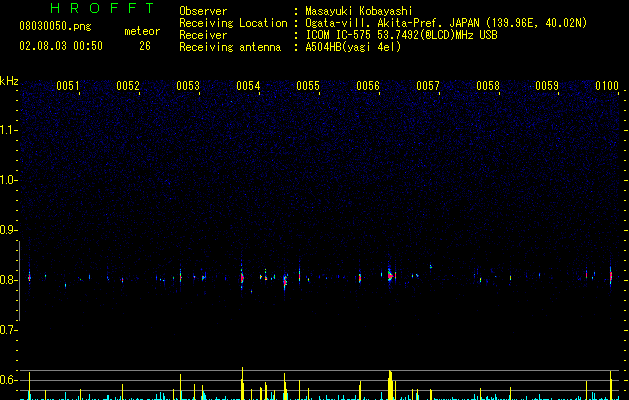Click the Receiving Location label
Viewport: 629px width, 400px height.
pyautogui.click(x=233, y=23)
